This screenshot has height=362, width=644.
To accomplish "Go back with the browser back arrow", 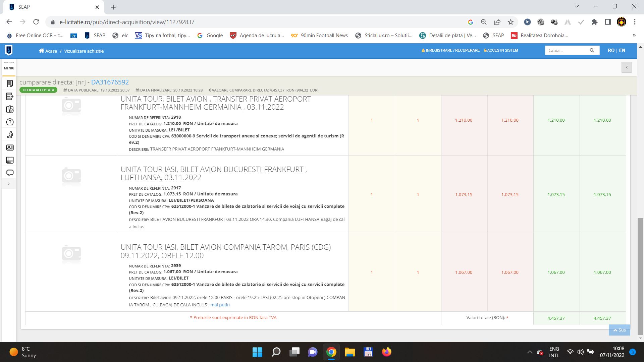I will [x=9, y=22].
